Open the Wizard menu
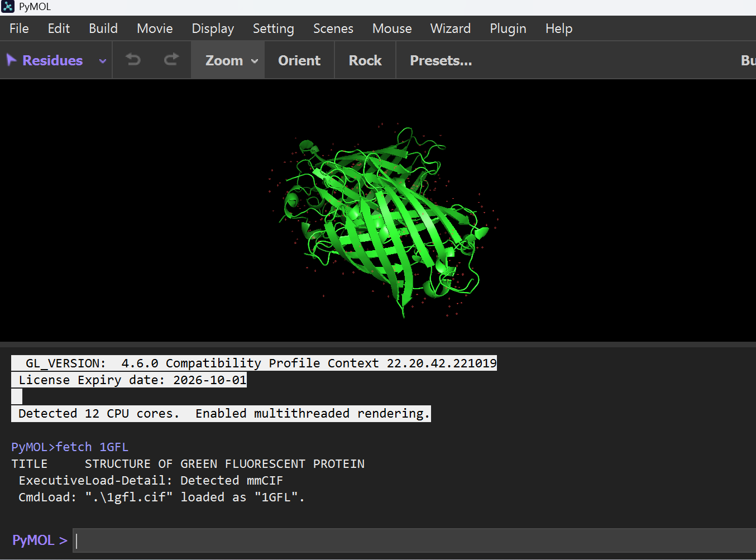The width and height of the screenshot is (756, 560). click(451, 28)
